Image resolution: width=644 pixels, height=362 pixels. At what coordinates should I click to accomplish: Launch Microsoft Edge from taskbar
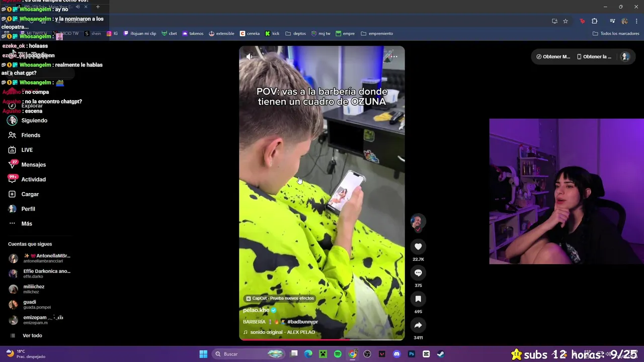pos(308,354)
